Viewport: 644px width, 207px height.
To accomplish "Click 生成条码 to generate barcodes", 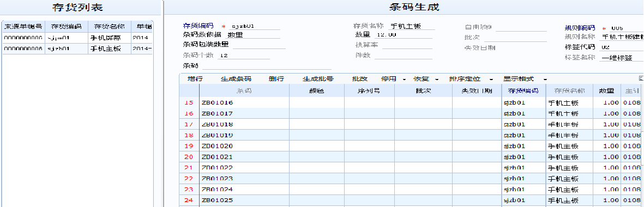I will point(236,78).
